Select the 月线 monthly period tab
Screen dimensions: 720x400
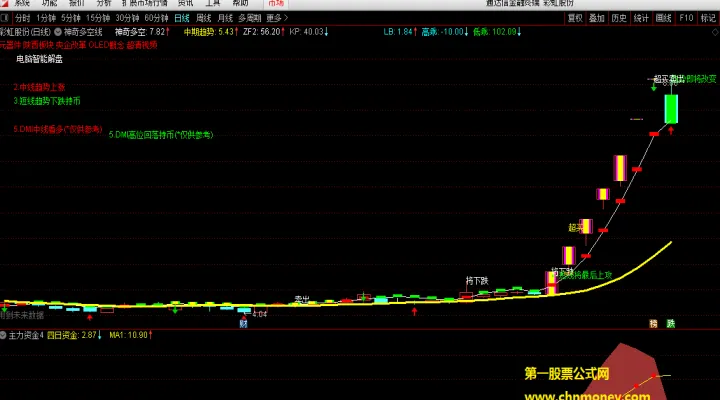[225, 18]
